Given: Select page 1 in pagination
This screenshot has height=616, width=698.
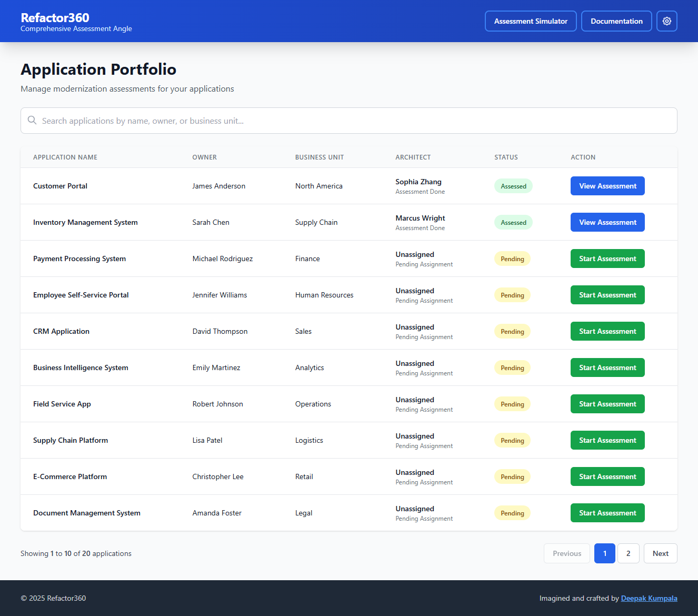Looking at the screenshot, I should coord(604,553).
